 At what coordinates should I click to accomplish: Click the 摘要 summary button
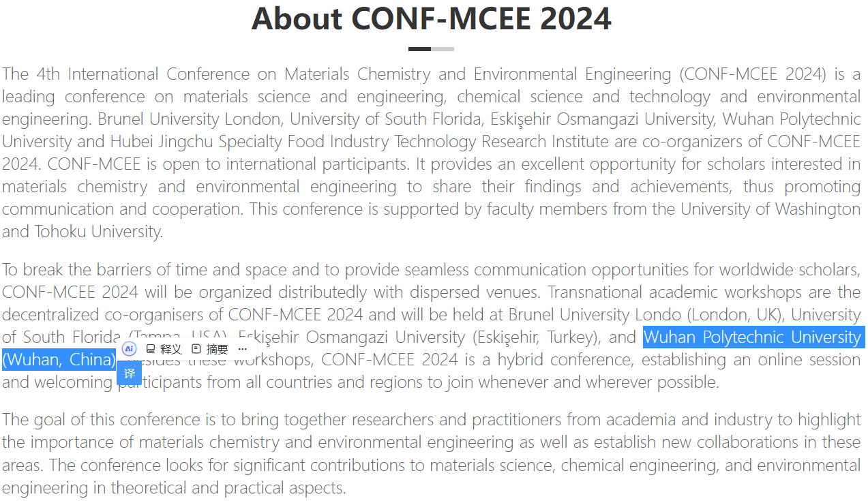click(x=211, y=349)
